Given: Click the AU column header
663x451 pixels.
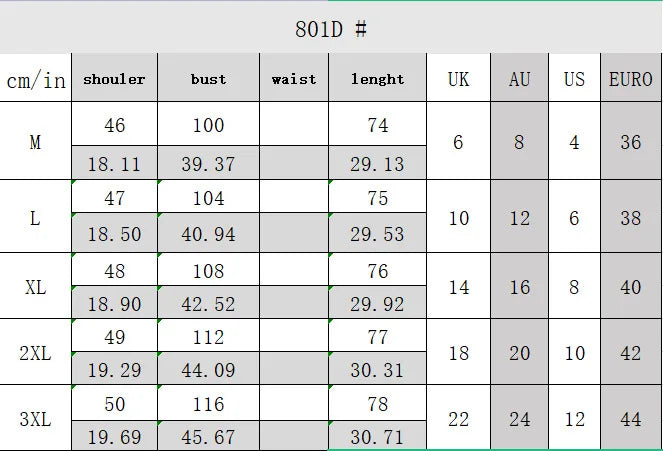Looking at the screenshot, I should pos(519,79).
